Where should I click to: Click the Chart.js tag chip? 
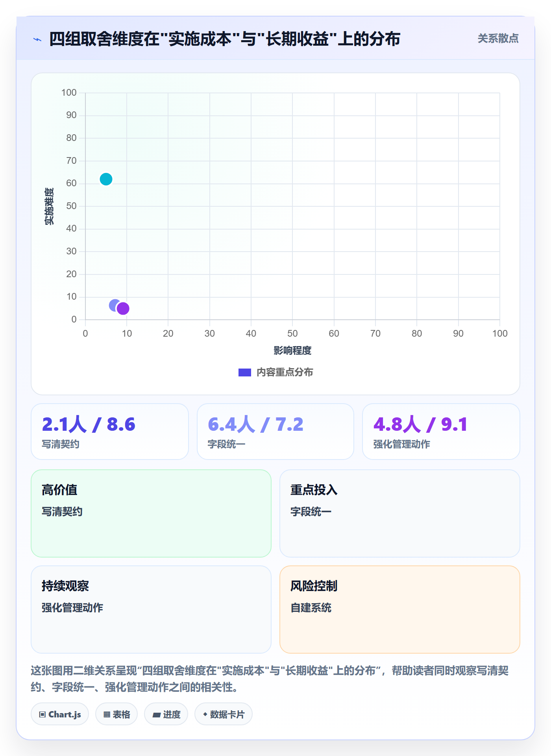[60, 714]
